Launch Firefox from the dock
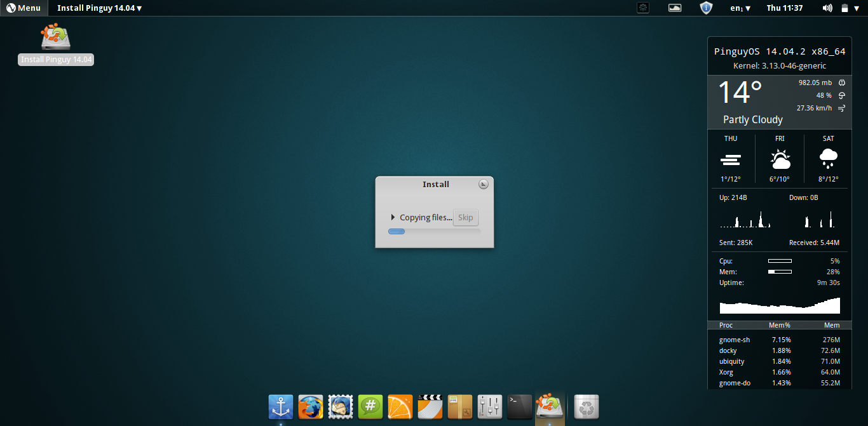 [311, 406]
